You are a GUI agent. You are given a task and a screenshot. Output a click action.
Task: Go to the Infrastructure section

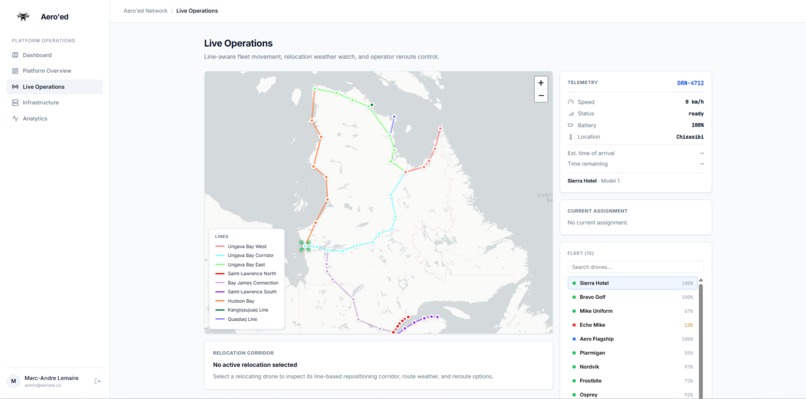coord(54,103)
